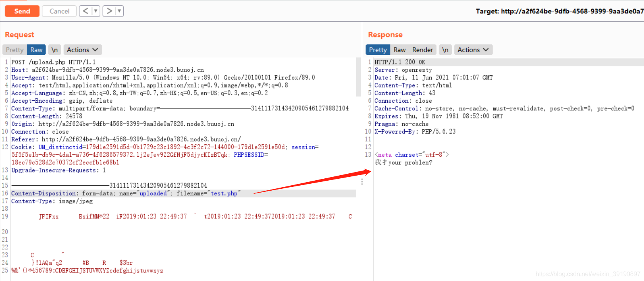Viewport: 644px width, 281px height.
Task: Click the X-Powered-By: PHP/5.6.23 header
Action: [415, 132]
